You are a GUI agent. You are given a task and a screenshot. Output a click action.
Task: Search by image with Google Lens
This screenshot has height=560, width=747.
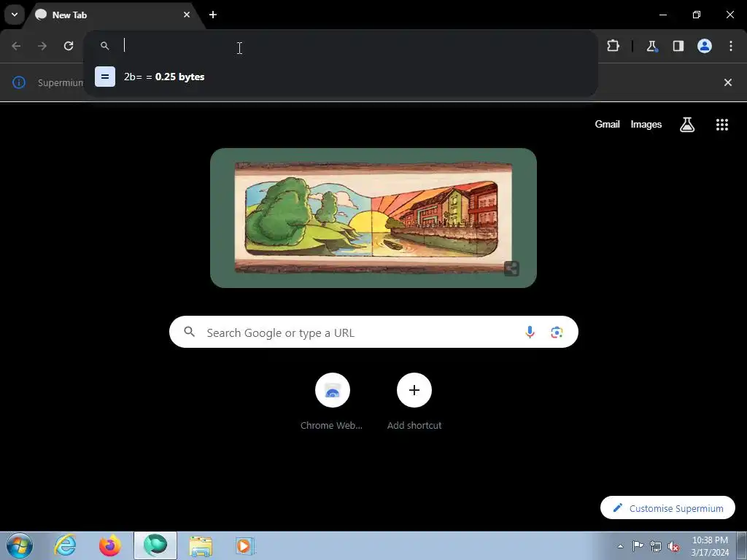point(557,332)
